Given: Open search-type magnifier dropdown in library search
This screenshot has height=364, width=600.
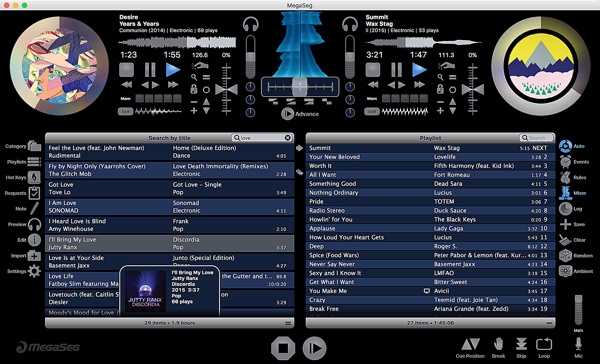Looking at the screenshot, I should [x=237, y=138].
